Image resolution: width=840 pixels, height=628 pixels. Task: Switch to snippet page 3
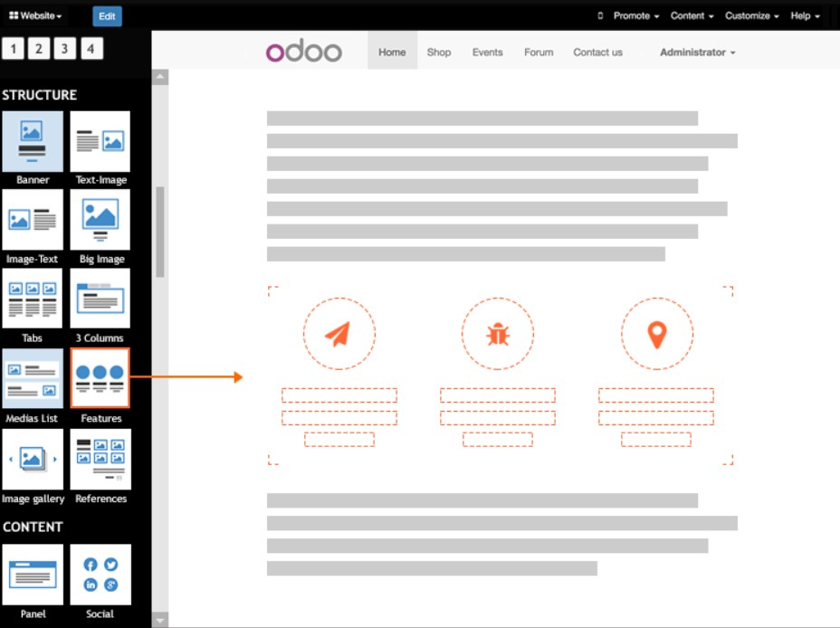pyautogui.click(x=64, y=49)
